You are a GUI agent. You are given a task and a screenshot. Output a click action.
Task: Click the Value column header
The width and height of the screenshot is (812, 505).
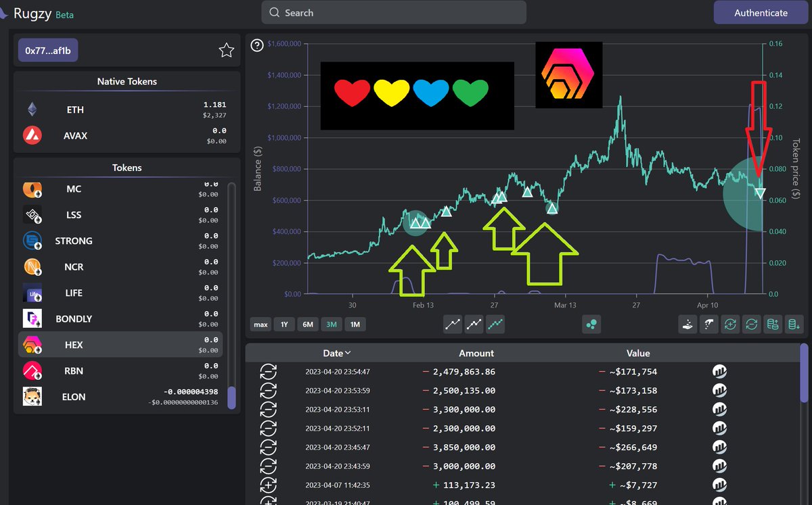tap(638, 353)
